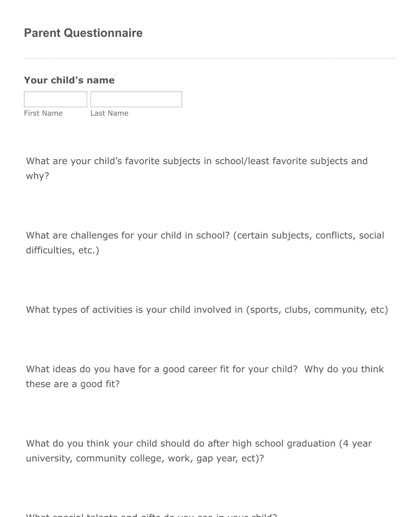
Task: Select the career fit question text
Action: [205, 376]
